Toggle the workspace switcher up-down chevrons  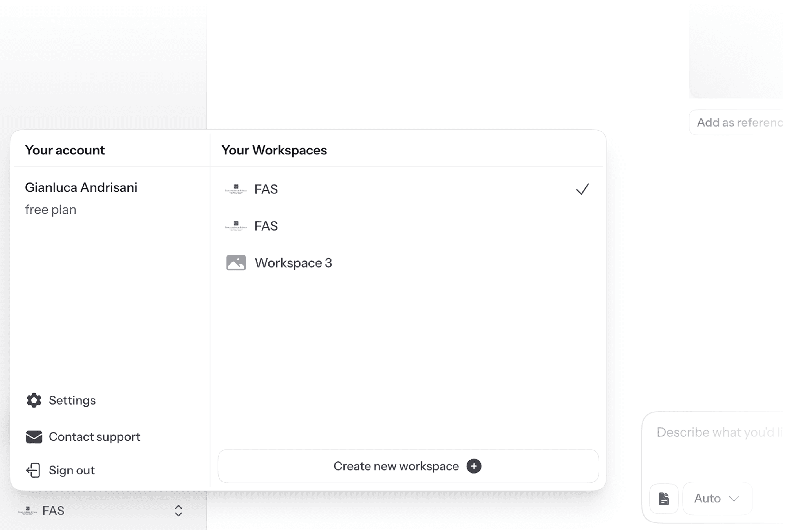[x=178, y=511]
